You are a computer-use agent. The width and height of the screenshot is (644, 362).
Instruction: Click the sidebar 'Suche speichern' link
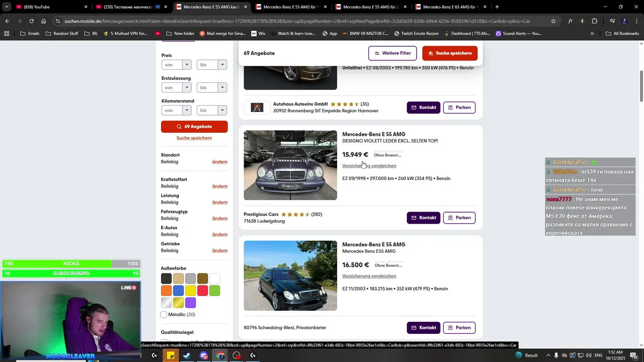pos(194,138)
